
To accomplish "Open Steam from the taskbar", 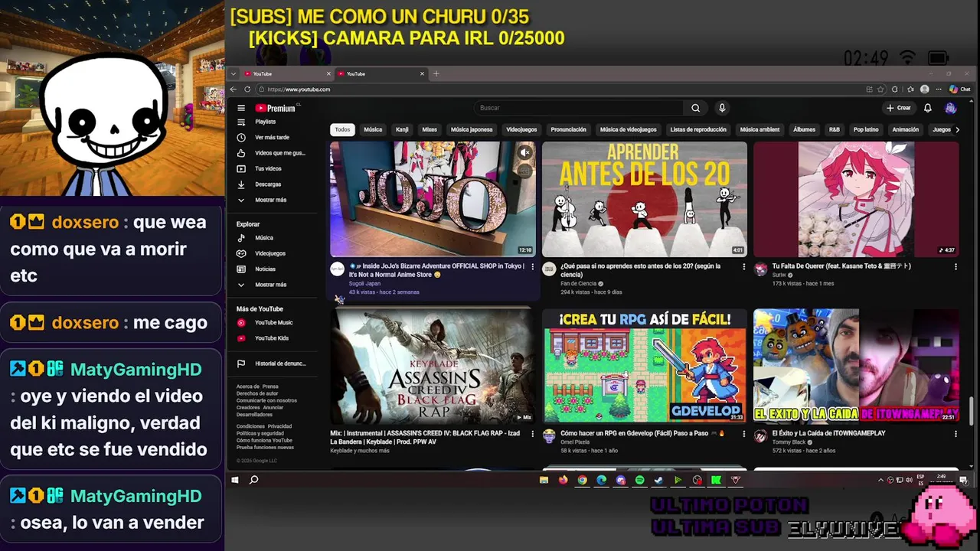I will (658, 480).
